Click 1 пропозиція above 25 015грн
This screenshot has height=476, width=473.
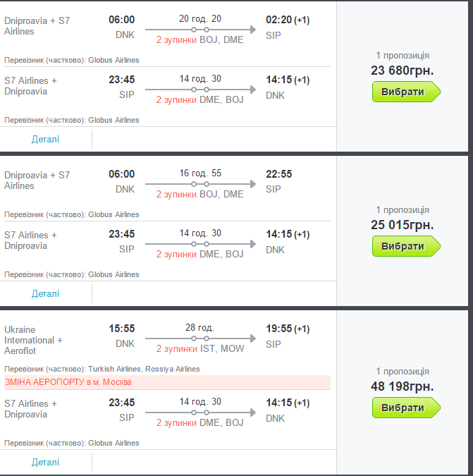[x=402, y=209]
